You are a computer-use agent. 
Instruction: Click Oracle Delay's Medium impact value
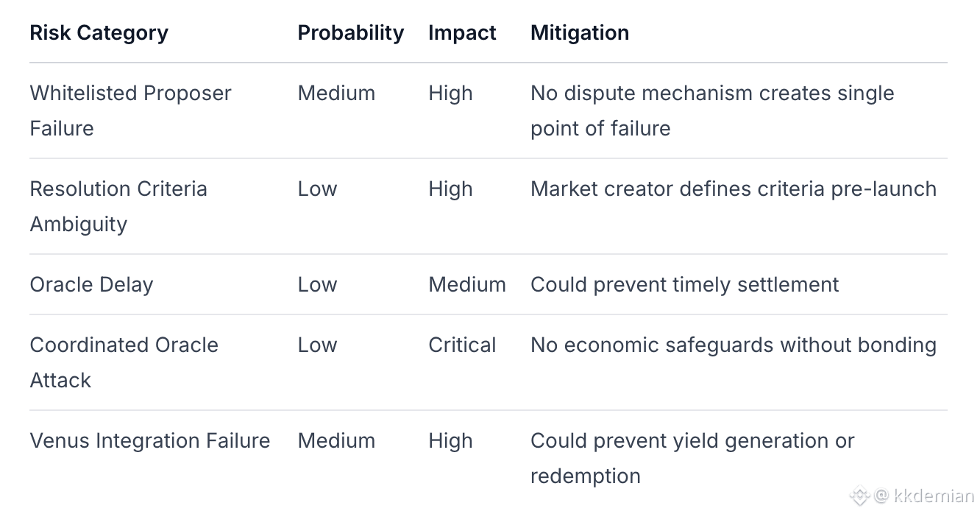[x=467, y=285]
